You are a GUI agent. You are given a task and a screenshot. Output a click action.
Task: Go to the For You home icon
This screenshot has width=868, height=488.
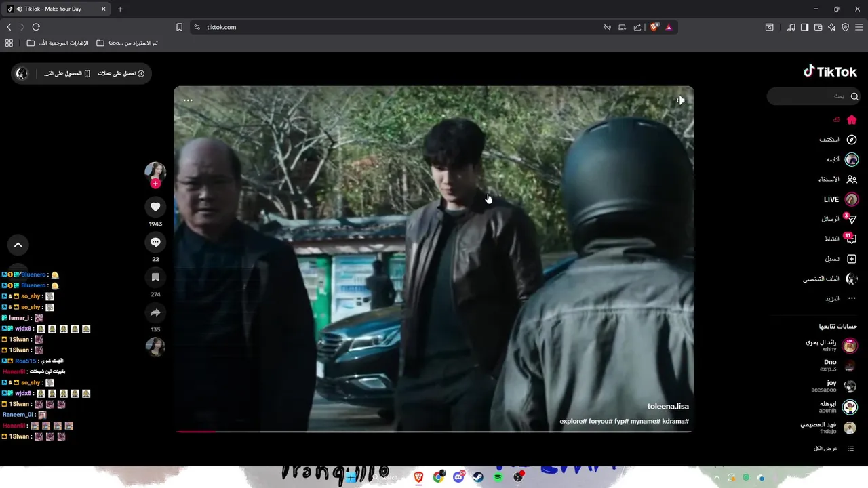(852, 120)
